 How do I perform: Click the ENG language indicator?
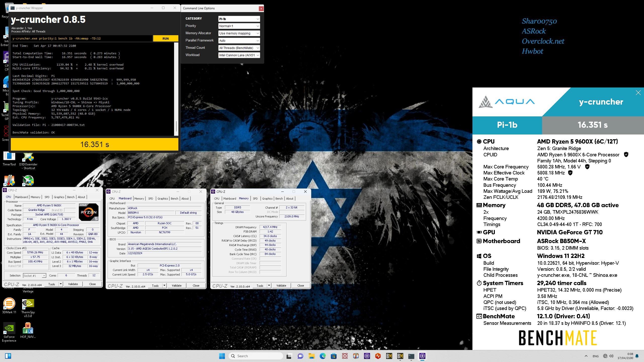(595, 356)
